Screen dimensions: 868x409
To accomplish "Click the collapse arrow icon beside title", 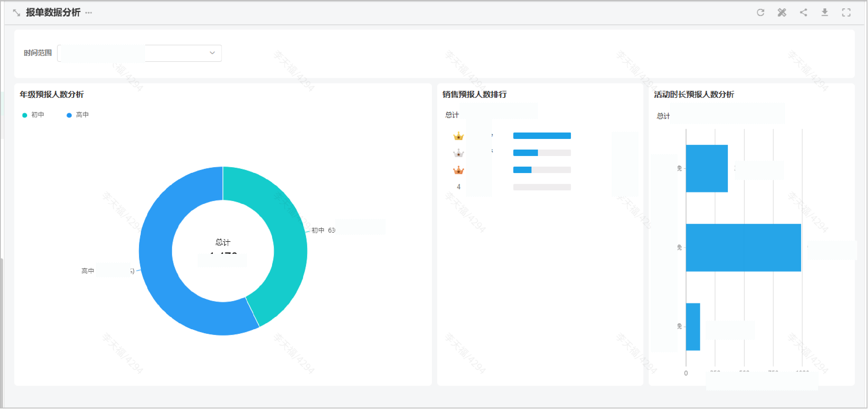I will [16, 13].
